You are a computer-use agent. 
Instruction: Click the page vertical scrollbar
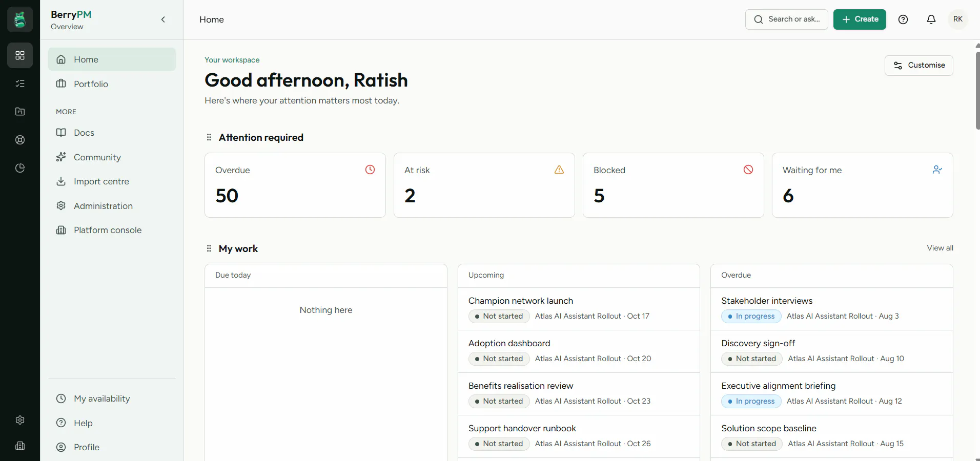977,90
